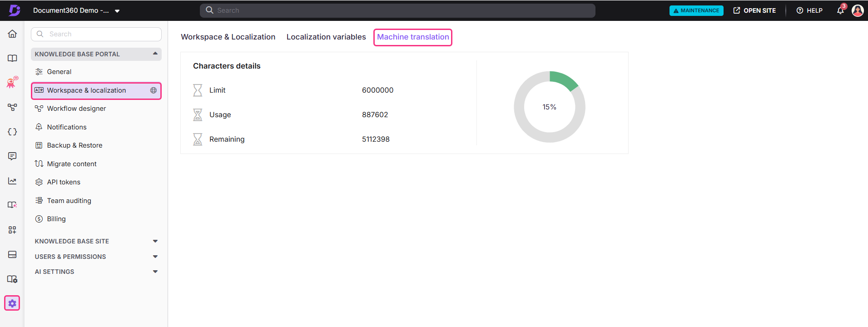Expand the AI SETTINGS section
868x327 pixels.
pos(96,272)
